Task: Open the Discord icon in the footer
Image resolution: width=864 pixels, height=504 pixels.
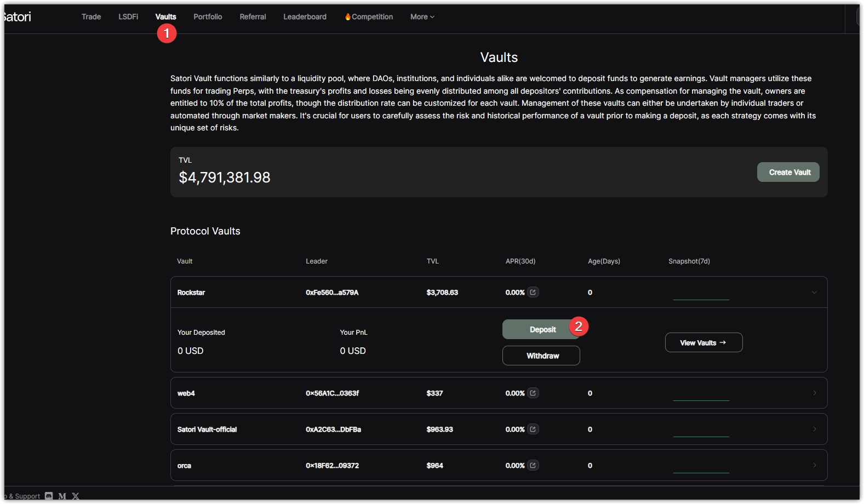Action: [49, 496]
